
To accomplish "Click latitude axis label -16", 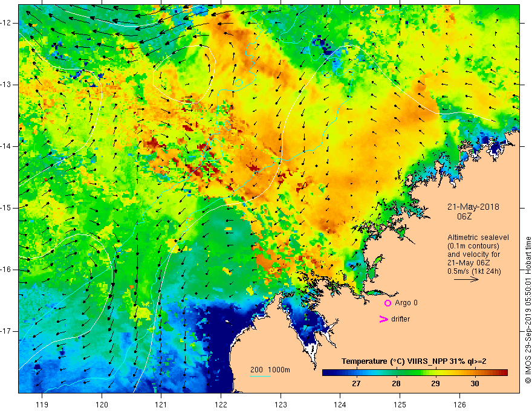I will (6, 270).
